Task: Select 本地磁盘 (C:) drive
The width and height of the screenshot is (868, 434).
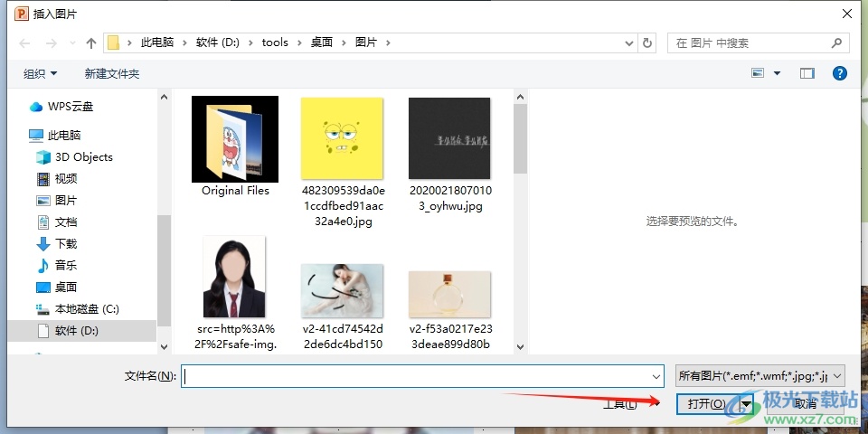Action: (87, 309)
